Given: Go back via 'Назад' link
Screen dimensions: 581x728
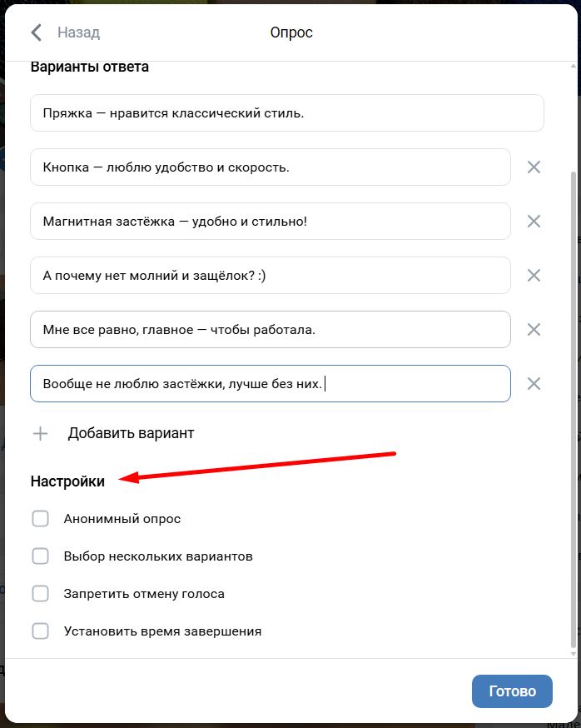Looking at the screenshot, I should click(x=78, y=32).
